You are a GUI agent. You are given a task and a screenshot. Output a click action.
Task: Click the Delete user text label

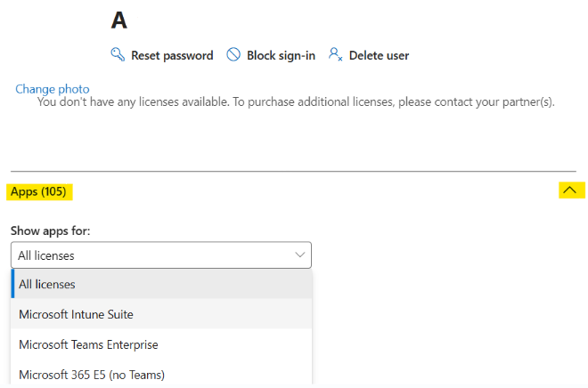(380, 55)
